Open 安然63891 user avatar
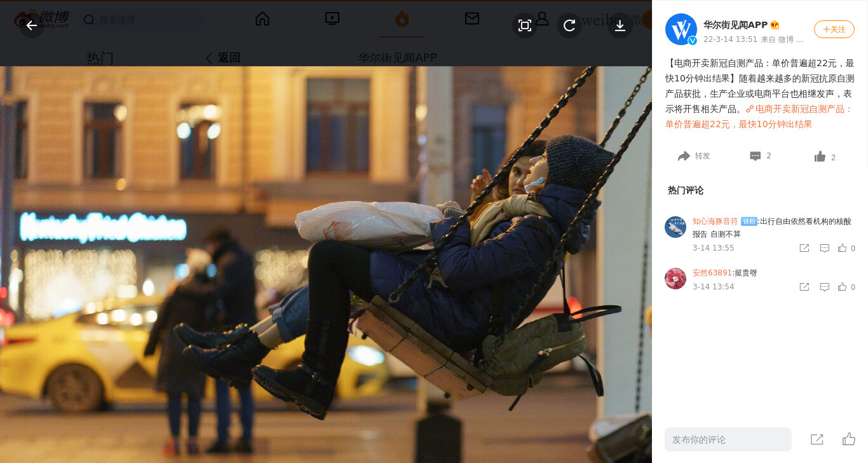 [675, 279]
